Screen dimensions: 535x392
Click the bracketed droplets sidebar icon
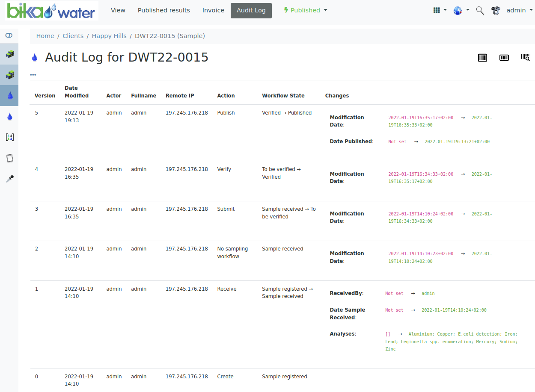[x=9, y=137]
